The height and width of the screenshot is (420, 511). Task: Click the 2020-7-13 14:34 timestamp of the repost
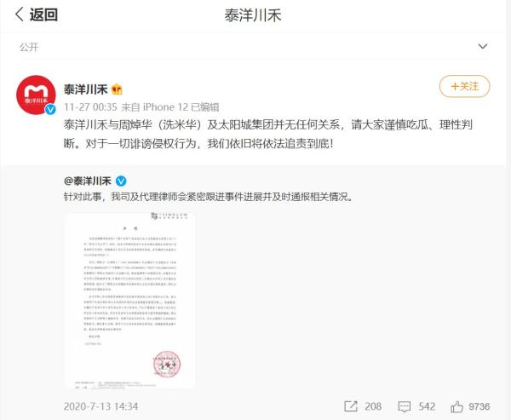tap(100, 406)
